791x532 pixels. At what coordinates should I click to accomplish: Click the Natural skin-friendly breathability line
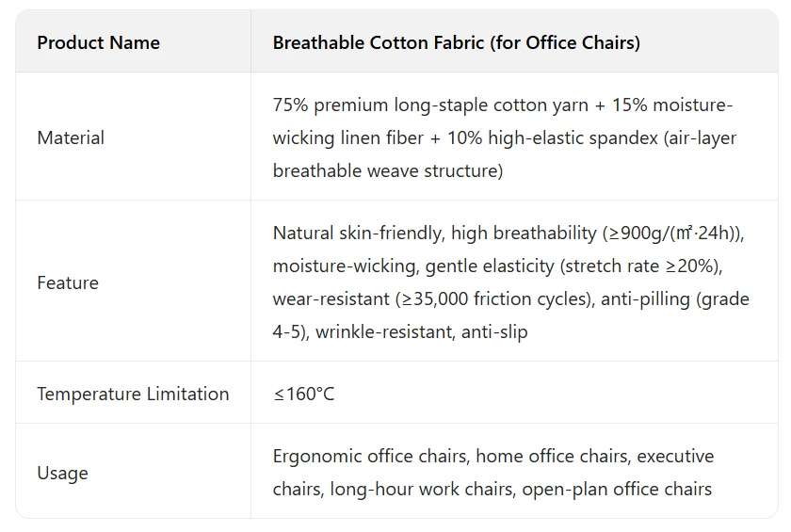508,233
